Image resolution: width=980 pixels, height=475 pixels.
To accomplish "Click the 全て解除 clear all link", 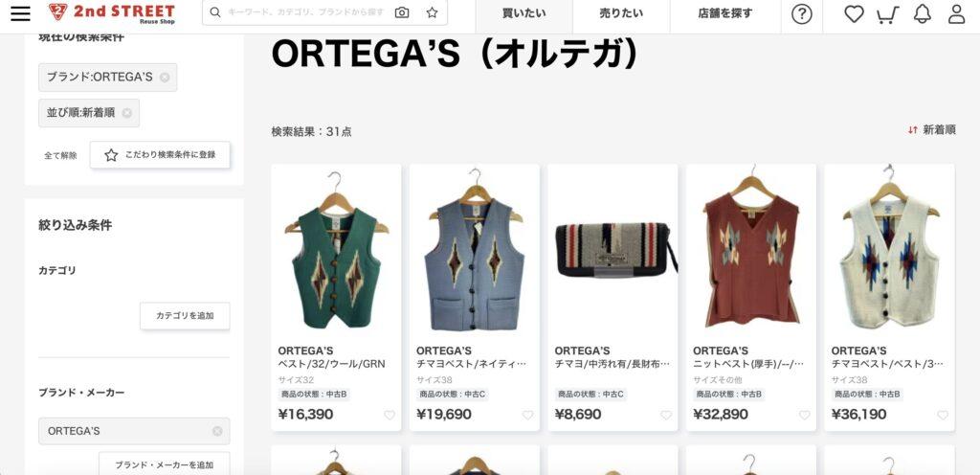I will [60, 156].
